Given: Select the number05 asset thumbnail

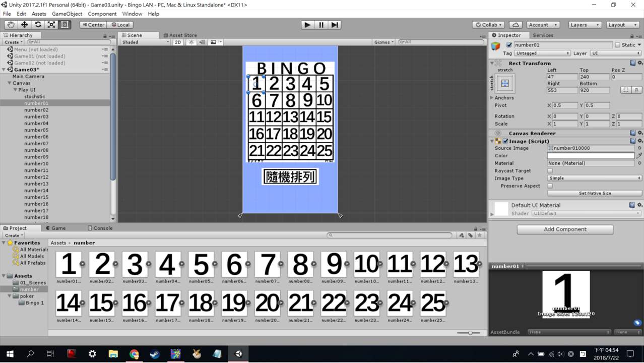Looking at the screenshot, I should click(x=202, y=265).
